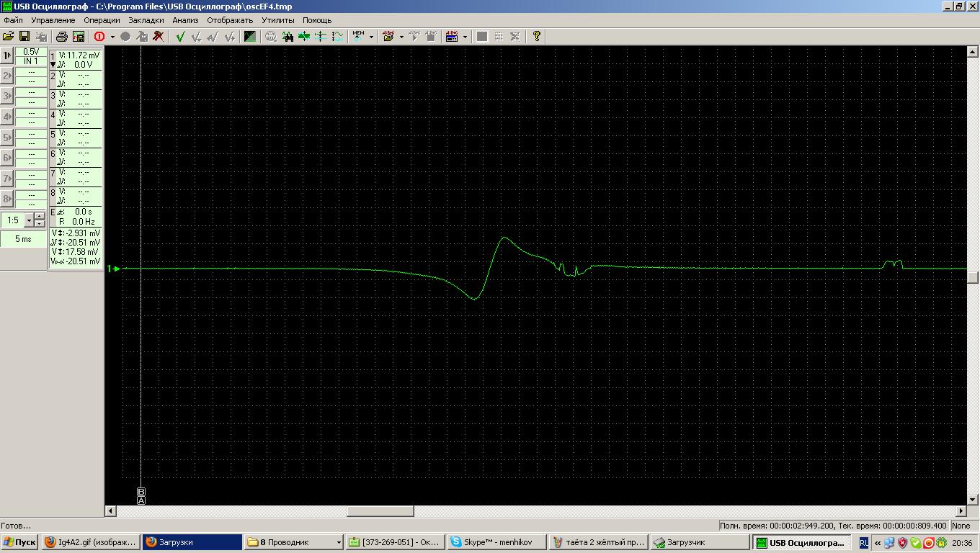The height and width of the screenshot is (553, 980).
Task: Click the round gauge toolbar icon
Action: coord(271,36)
